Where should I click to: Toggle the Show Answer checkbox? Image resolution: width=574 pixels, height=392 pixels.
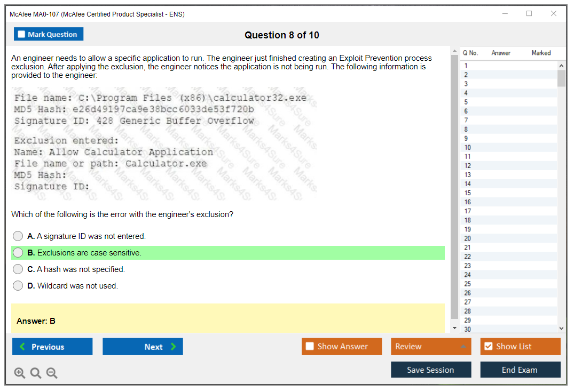coord(310,347)
